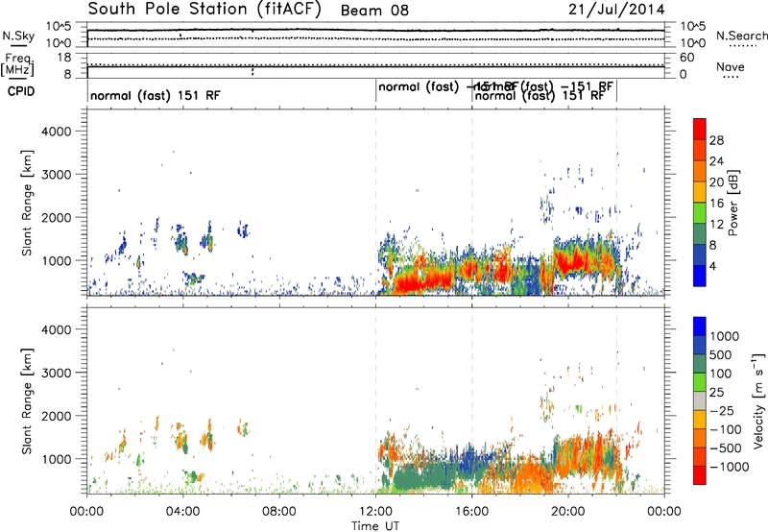Click the '12:00' time tick label

[x=375, y=512]
